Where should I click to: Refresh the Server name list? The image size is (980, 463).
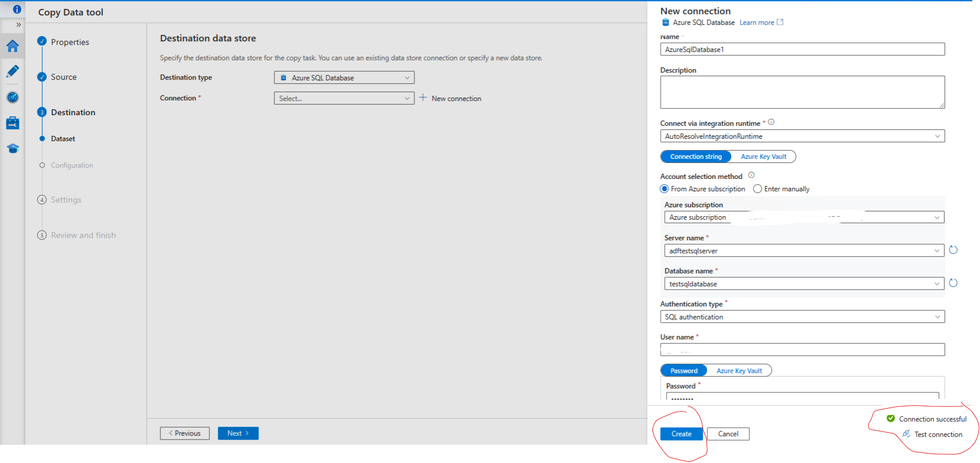click(x=953, y=250)
